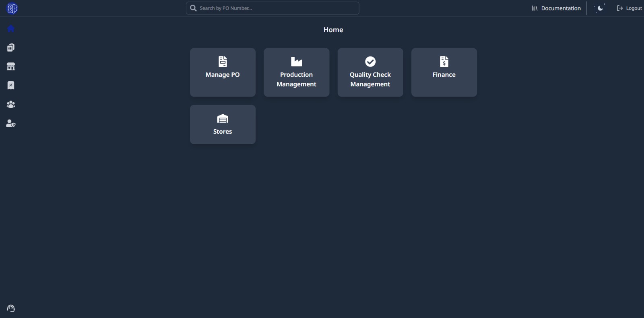Open the Production Management card
Screen dimensions: 644x318
(x=296, y=72)
